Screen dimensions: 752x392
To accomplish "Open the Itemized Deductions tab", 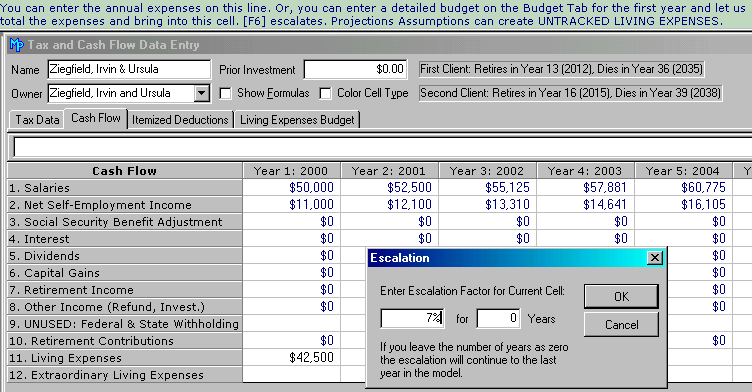I will point(180,120).
